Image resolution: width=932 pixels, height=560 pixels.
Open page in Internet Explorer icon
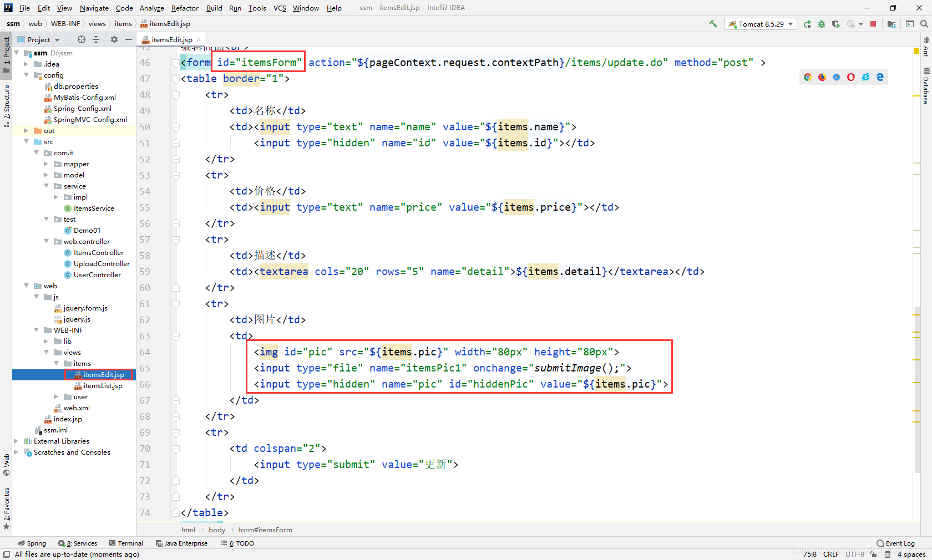(865, 77)
